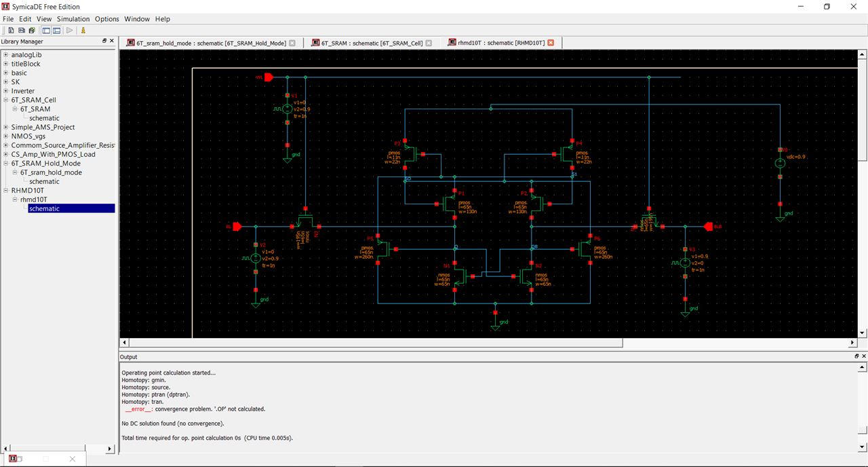This screenshot has width=868, height=467.
Task: Click the yellow info figure icon
Action: pos(83,31)
